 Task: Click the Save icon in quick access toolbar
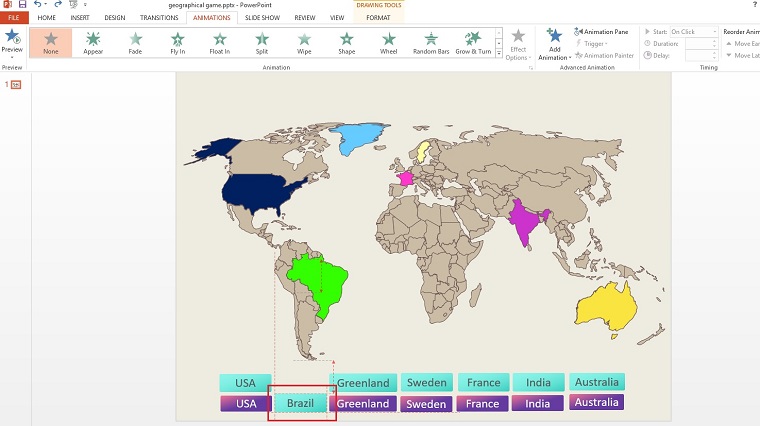tap(22, 5)
